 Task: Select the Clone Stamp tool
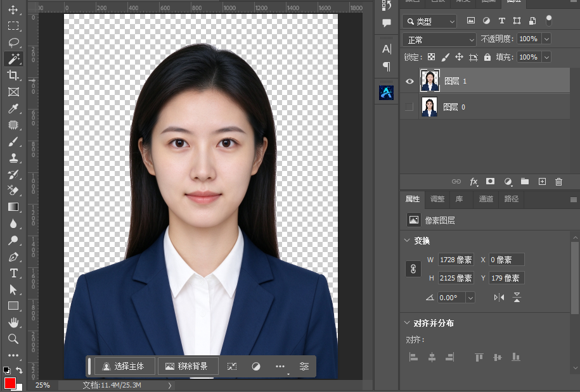[13, 158]
